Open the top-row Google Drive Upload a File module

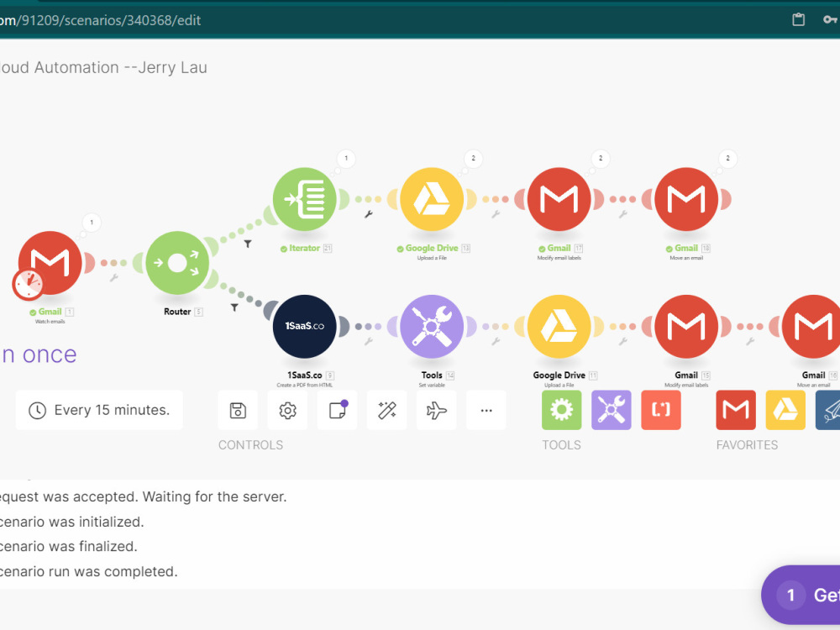(x=432, y=199)
